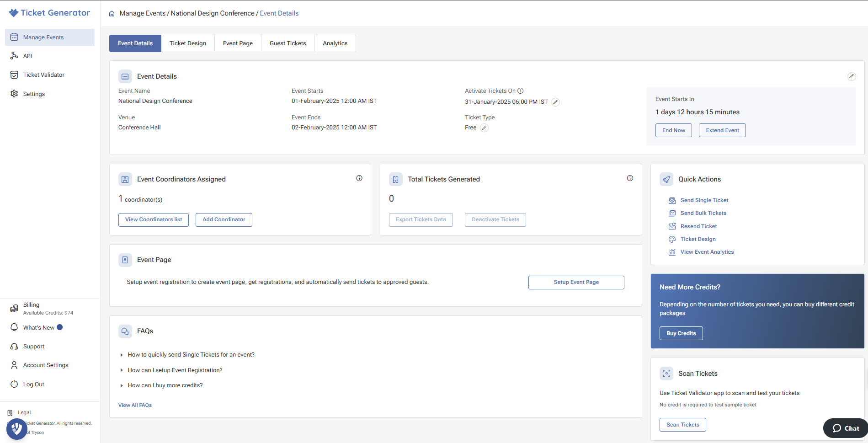
Task: Click the Add Coordinator button
Action: pyautogui.click(x=224, y=220)
